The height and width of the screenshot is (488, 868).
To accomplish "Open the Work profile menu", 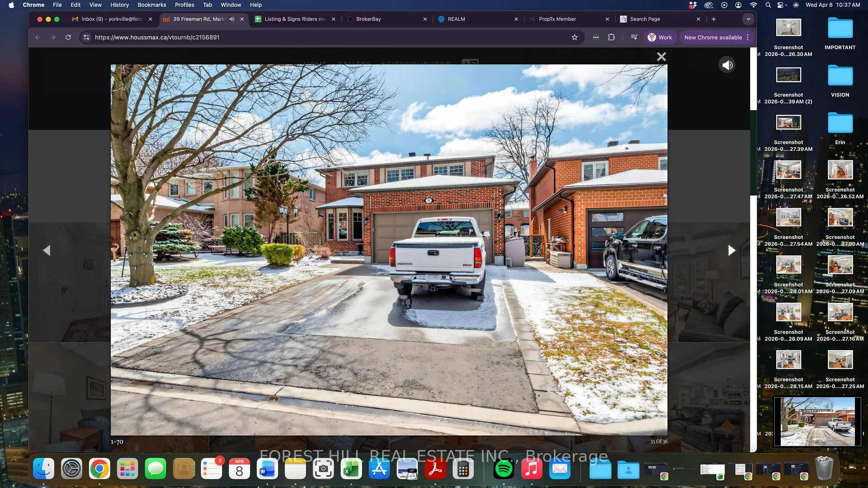I will pos(660,38).
